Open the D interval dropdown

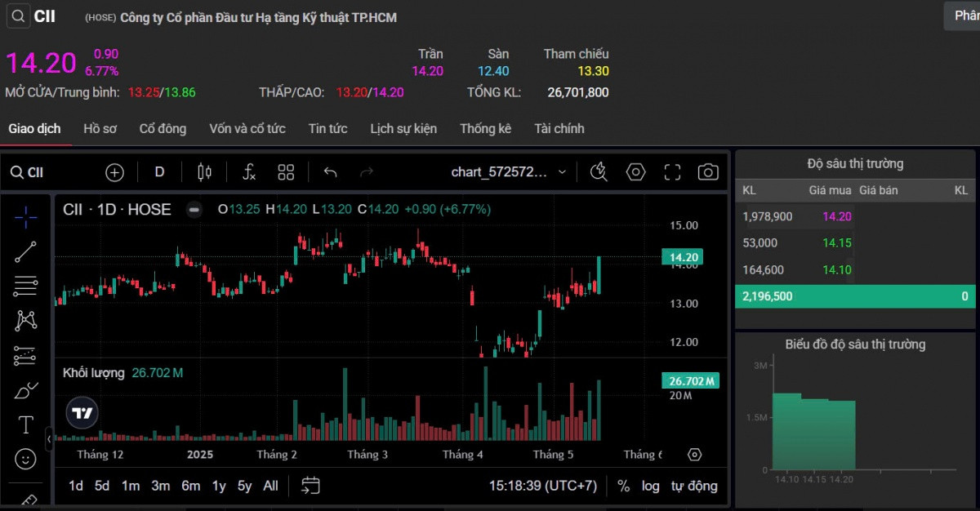tap(159, 172)
